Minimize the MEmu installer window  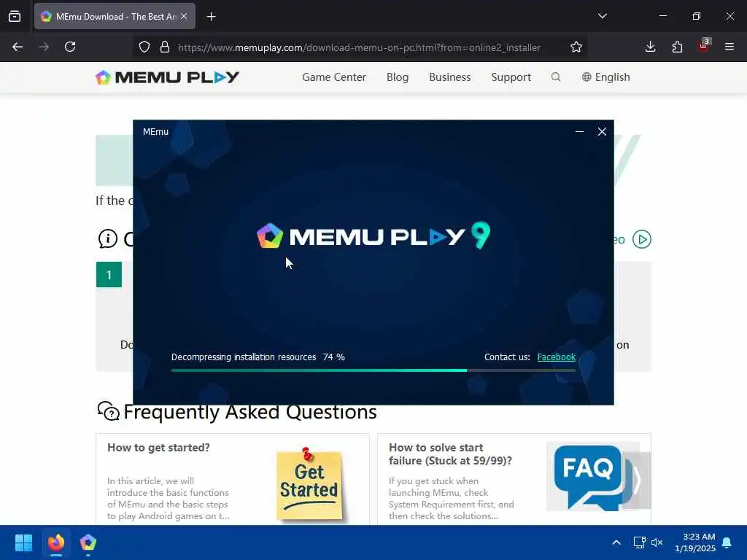(579, 131)
